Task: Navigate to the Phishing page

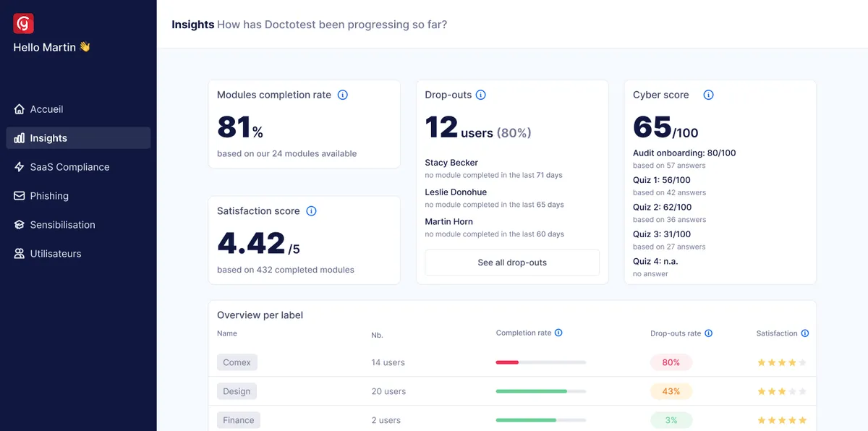Action: [x=49, y=196]
